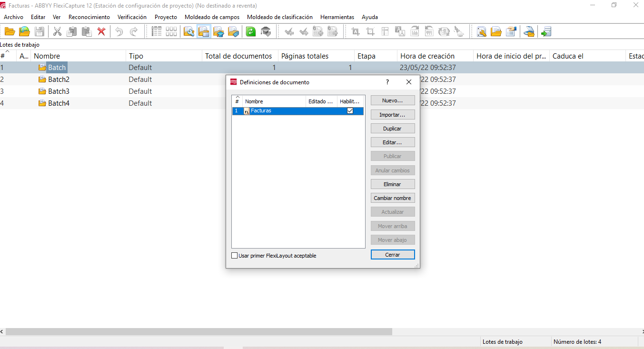Open the Verificación menu
The image size is (644, 349).
(132, 17)
